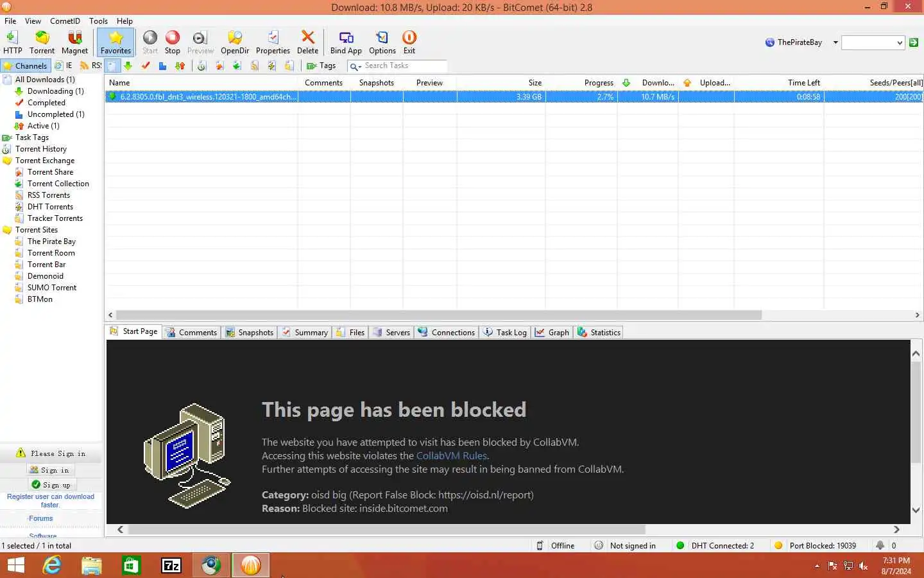Open the File menu
Screen dimensions: 924x578
(10, 21)
